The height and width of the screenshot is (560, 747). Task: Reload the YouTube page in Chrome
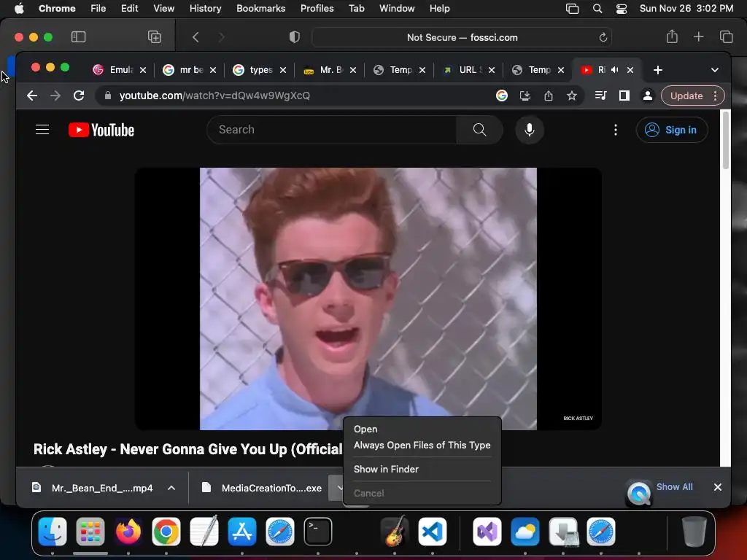pyautogui.click(x=79, y=96)
